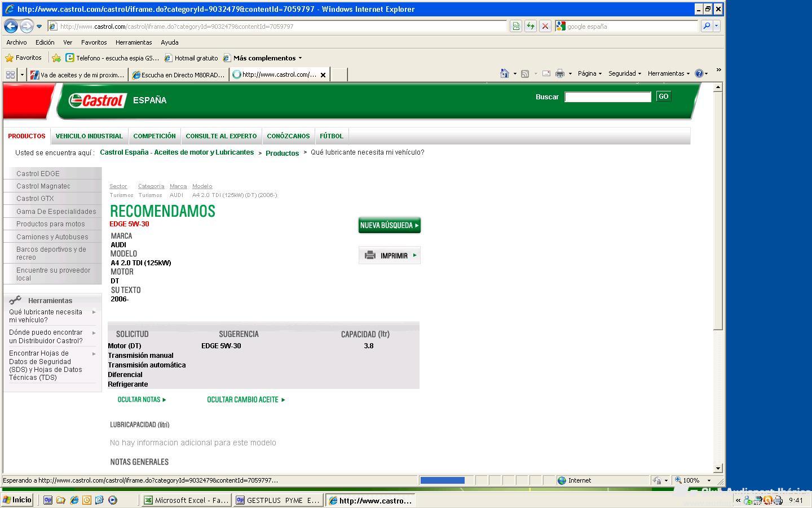
Task: Select the COMPETICIÓN navigation tab
Action: 155,136
